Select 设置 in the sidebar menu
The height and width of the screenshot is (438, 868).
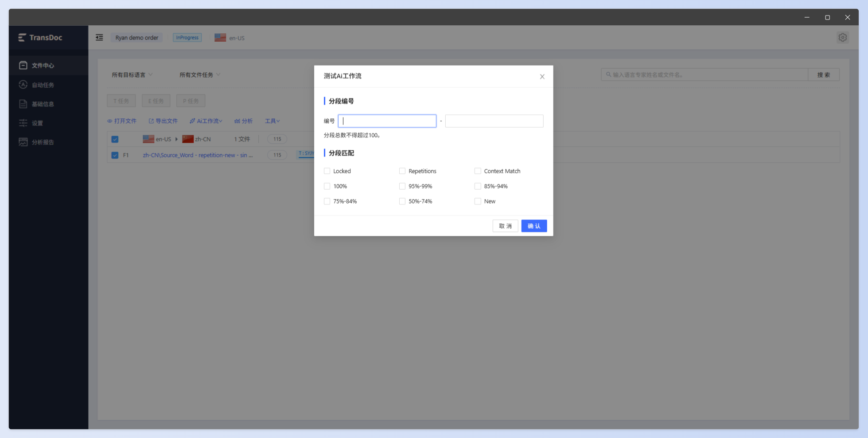pos(49,123)
